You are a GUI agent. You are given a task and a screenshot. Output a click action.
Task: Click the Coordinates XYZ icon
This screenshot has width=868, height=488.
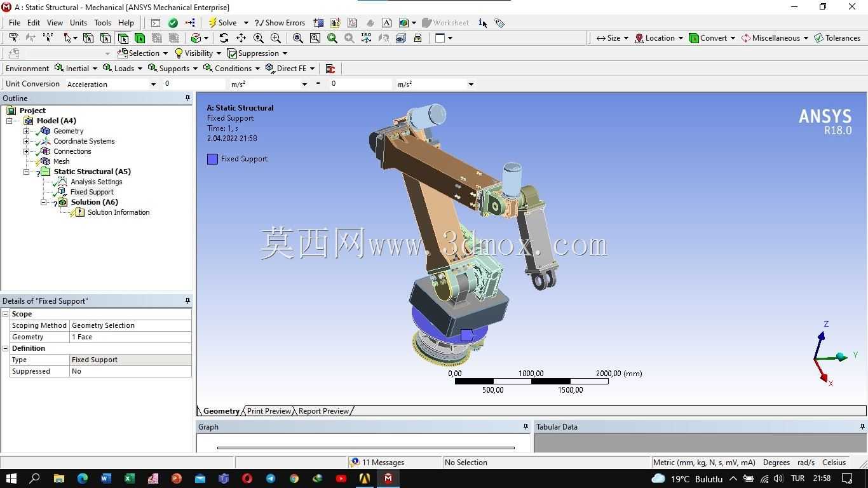[x=48, y=38]
